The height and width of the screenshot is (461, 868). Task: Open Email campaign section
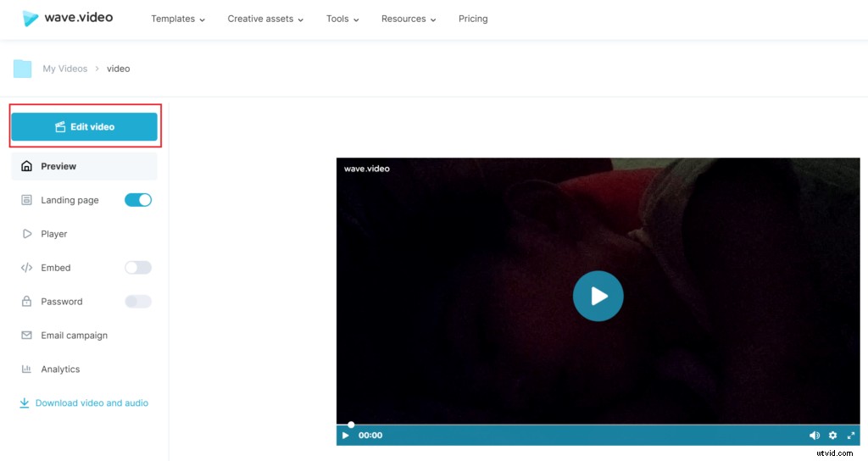click(x=74, y=336)
